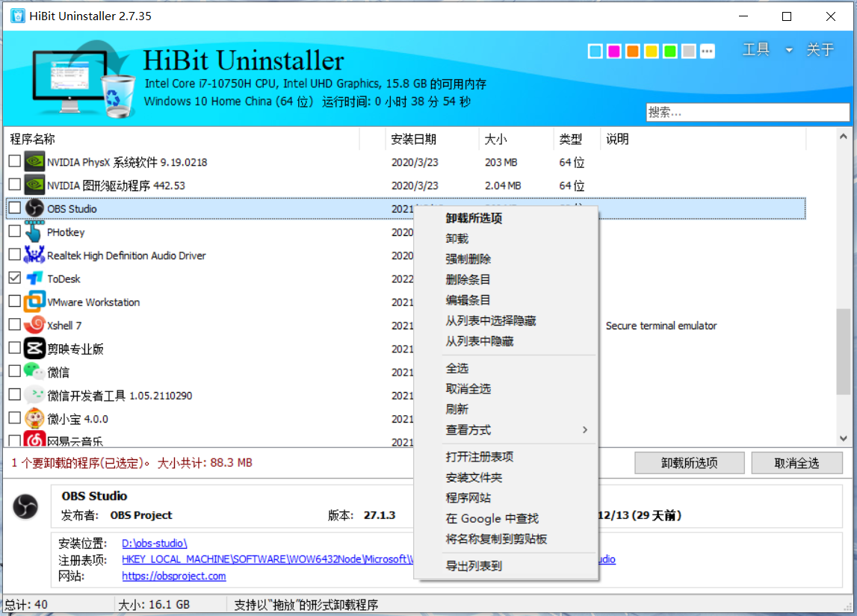Click the PHotkey hand icon

click(x=34, y=231)
